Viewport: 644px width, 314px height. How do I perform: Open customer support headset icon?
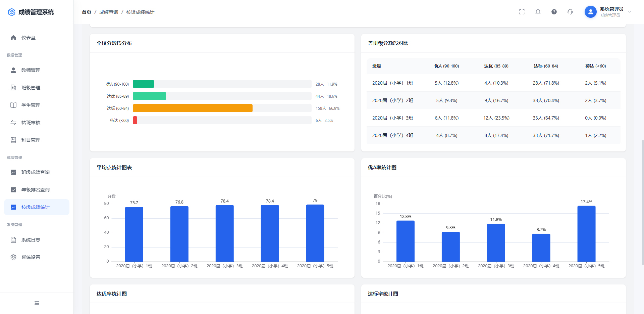point(570,12)
